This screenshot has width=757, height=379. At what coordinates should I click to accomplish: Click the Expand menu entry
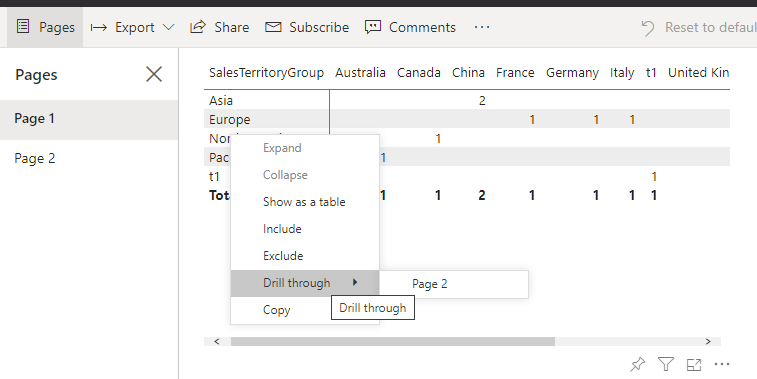(305, 148)
